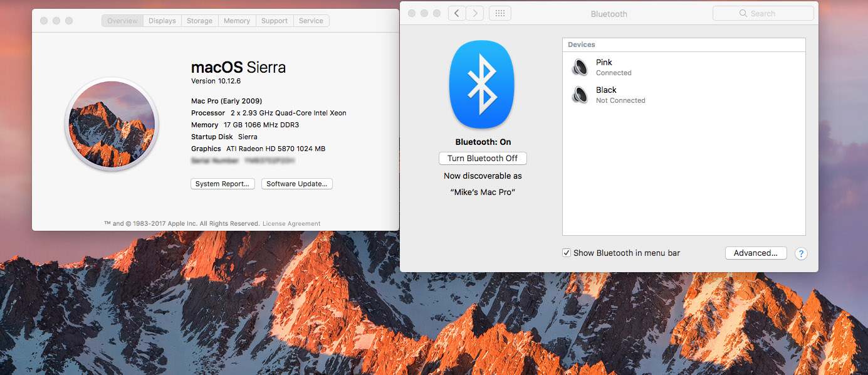The image size is (868, 375).
Task: Click Turn Bluetooth Off button
Action: click(483, 158)
